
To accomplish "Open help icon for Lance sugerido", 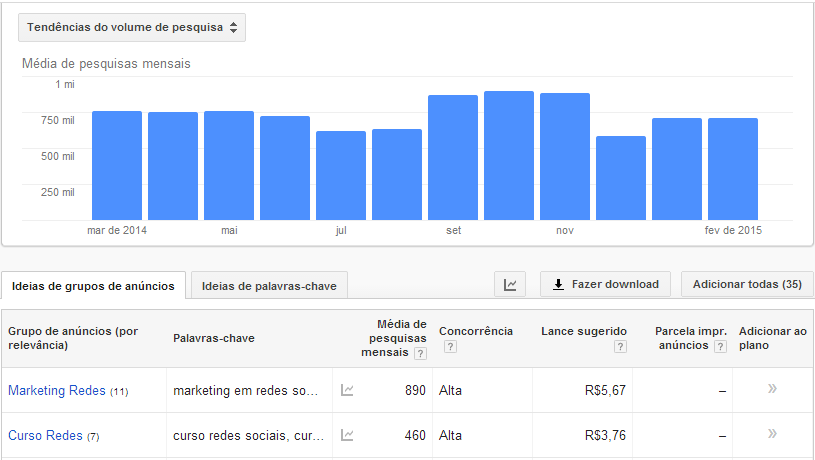I will coord(620,346).
